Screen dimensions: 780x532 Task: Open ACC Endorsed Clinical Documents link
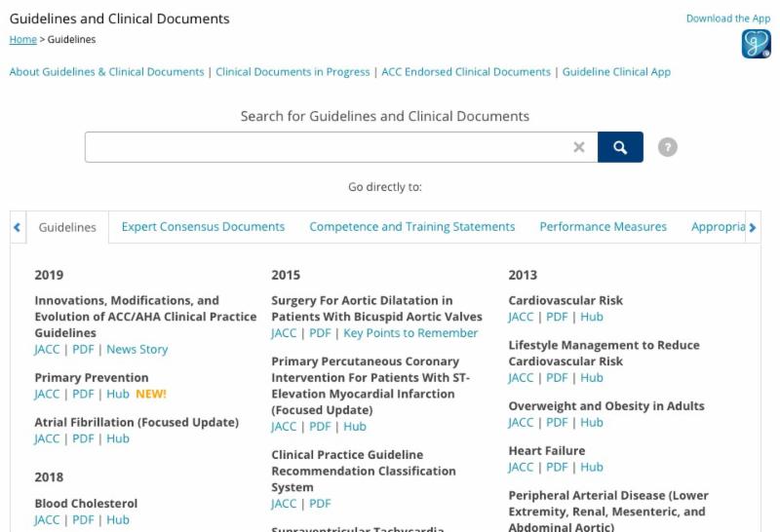[x=465, y=72]
